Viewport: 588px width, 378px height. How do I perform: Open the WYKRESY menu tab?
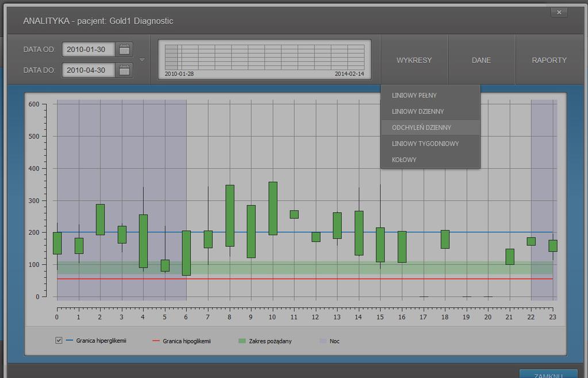tap(414, 60)
